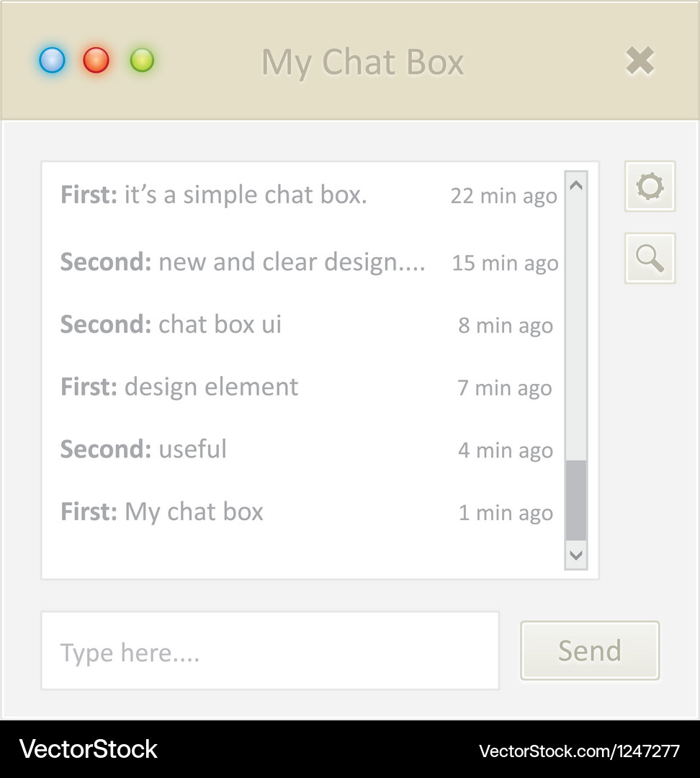Click the gray scrollbar thumb
Image resolution: width=700 pixels, height=778 pixels.
point(576,501)
